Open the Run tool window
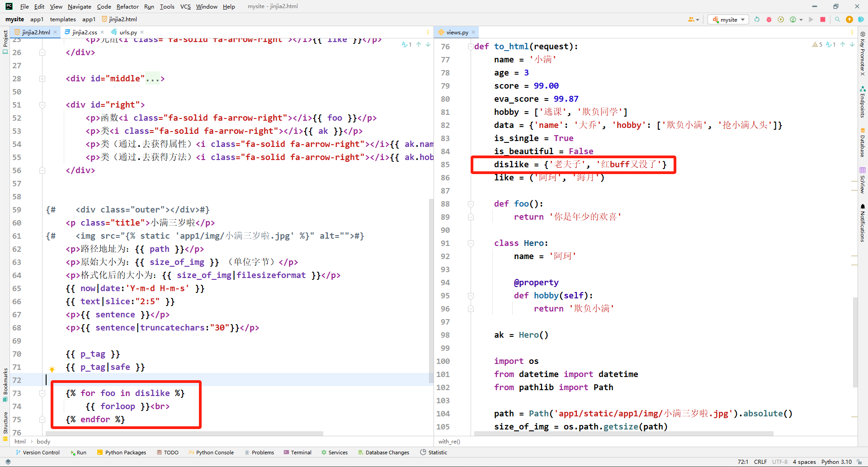This screenshot has height=467, width=868. (x=78, y=452)
